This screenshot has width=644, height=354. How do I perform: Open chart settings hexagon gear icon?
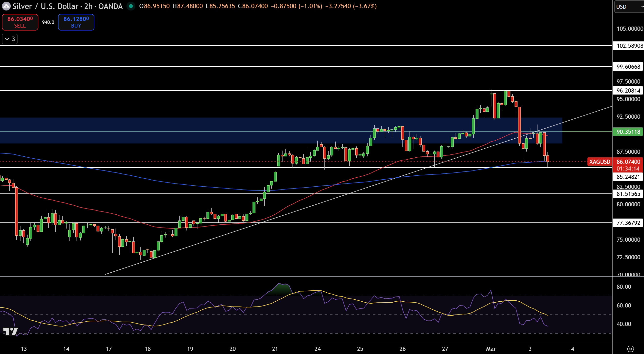coord(631,348)
